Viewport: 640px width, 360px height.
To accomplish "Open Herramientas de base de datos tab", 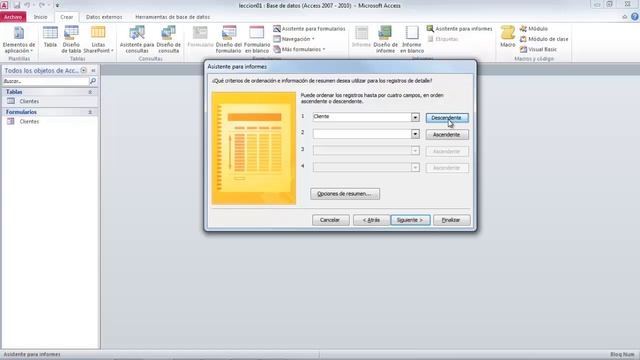I will click(172, 17).
